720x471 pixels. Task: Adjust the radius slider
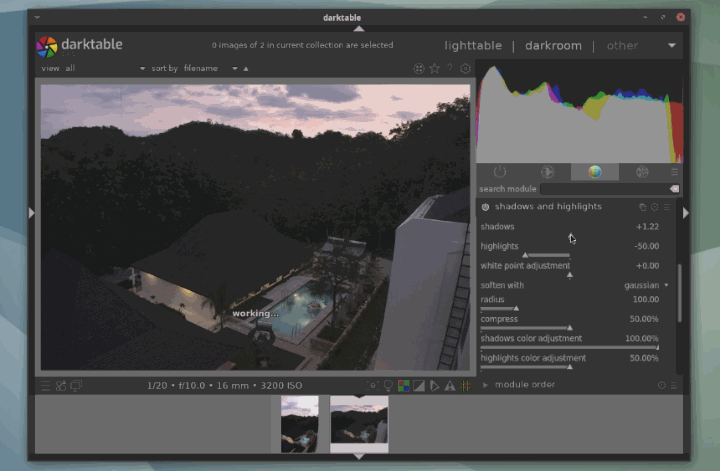pyautogui.click(x=570, y=308)
